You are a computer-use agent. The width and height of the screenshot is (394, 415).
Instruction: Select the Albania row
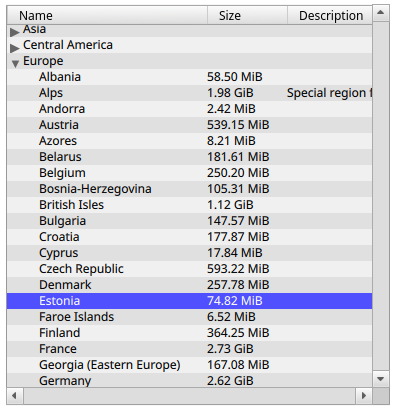[189, 77]
